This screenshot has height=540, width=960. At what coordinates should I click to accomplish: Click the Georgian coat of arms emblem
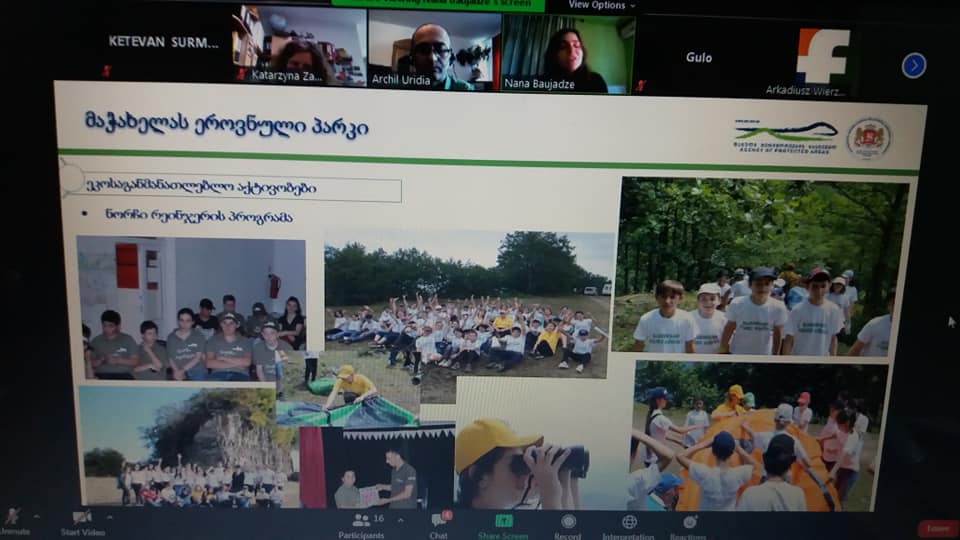tap(868, 138)
